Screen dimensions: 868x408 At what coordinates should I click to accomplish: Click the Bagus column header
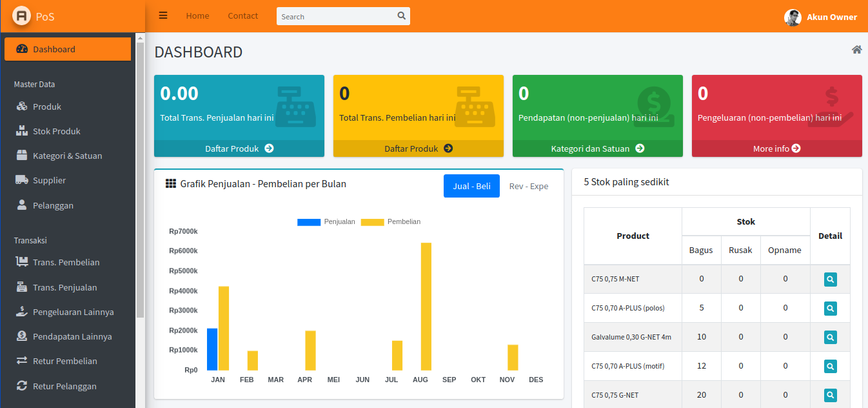coord(702,250)
